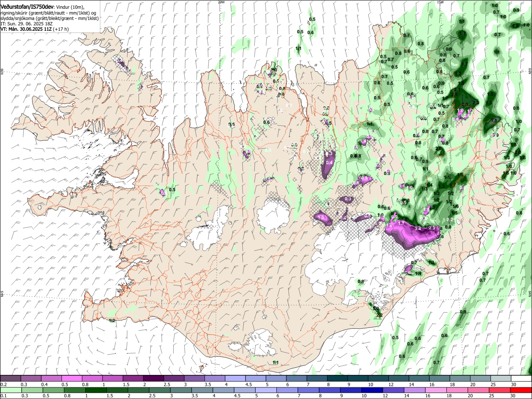The width and height of the screenshot is (532, 399).
Task: Pick the darkest purple 2 upper legend swatch
Action: tap(153, 379)
